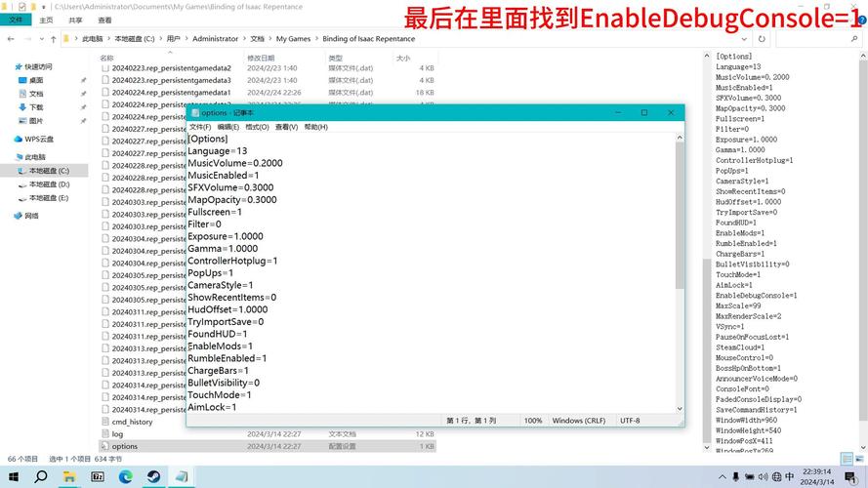The width and height of the screenshot is (868, 488).
Task: Sort files by 名称 column header
Action: pos(106,58)
